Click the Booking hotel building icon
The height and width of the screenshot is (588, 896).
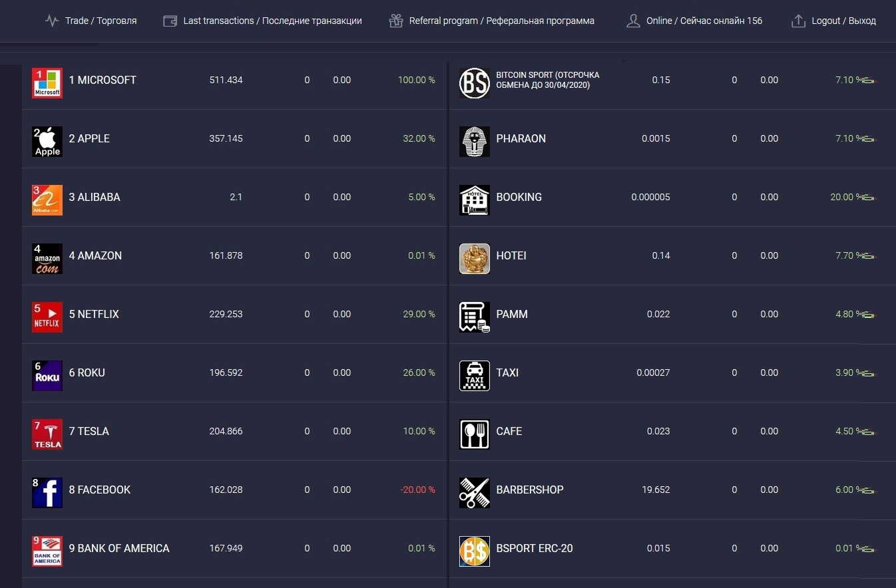click(x=475, y=200)
